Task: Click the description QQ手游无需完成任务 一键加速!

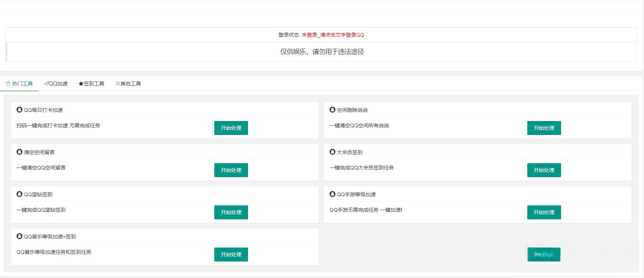Action: point(366,210)
